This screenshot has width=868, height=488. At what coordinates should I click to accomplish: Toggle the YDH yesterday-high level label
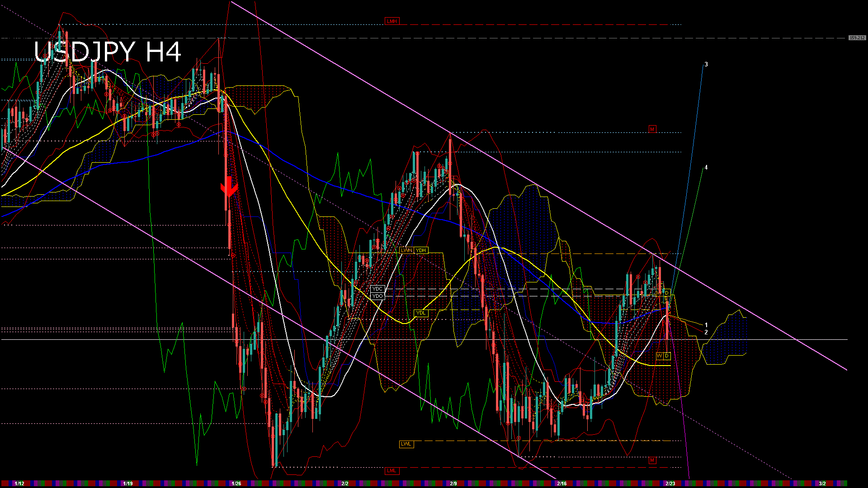[420, 249]
